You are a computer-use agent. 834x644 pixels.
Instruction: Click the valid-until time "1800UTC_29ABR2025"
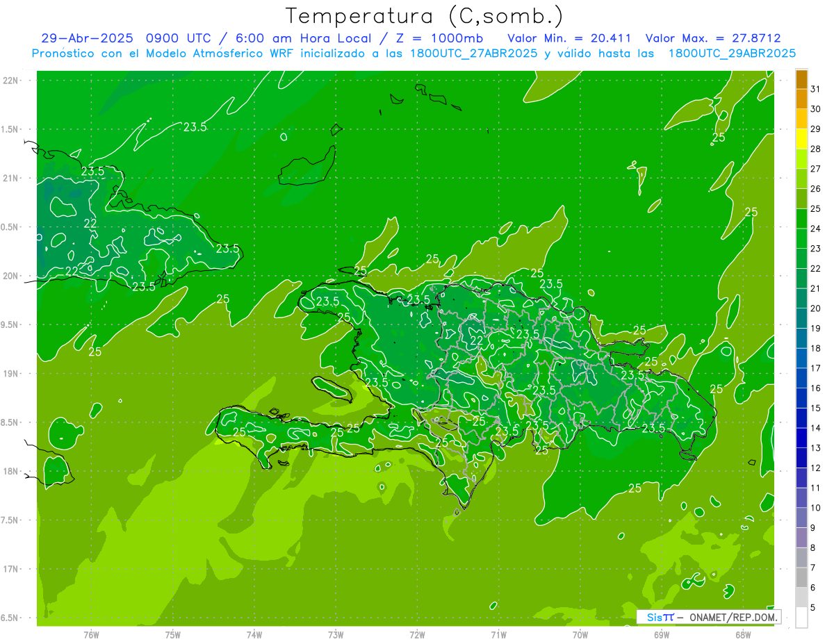[x=732, y=53]
